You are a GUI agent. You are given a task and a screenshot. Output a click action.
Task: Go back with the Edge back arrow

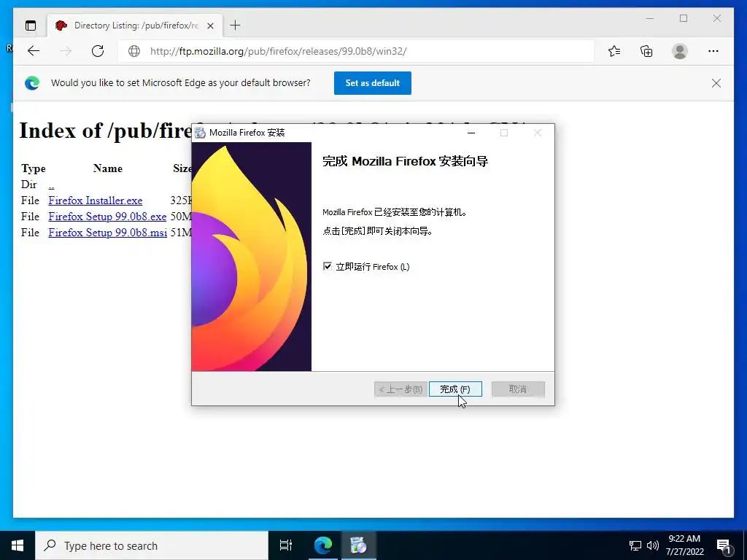tap(34, 51)
